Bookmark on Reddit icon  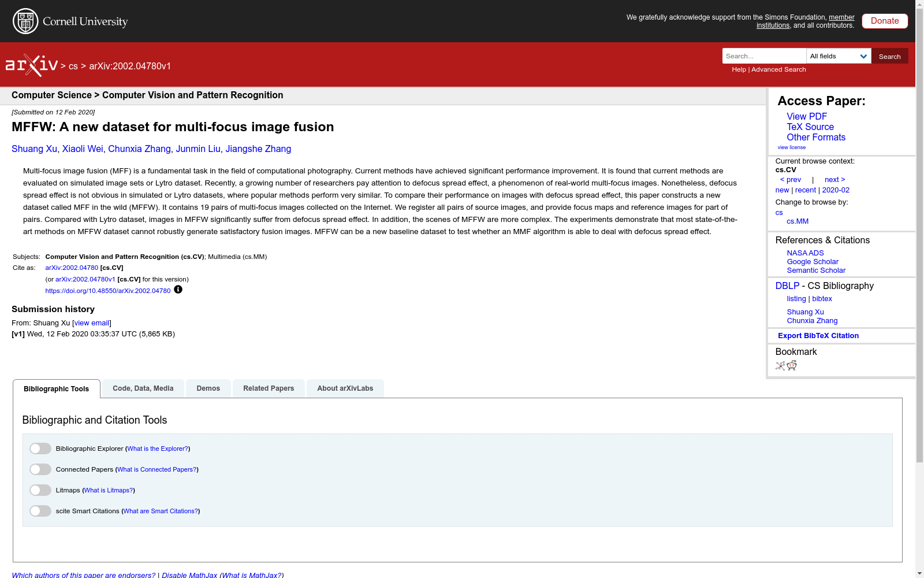(792, 365)
